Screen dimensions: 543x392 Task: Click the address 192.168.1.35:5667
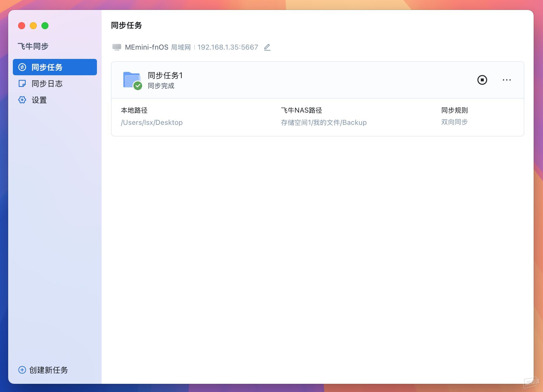[x=228, y=47]
